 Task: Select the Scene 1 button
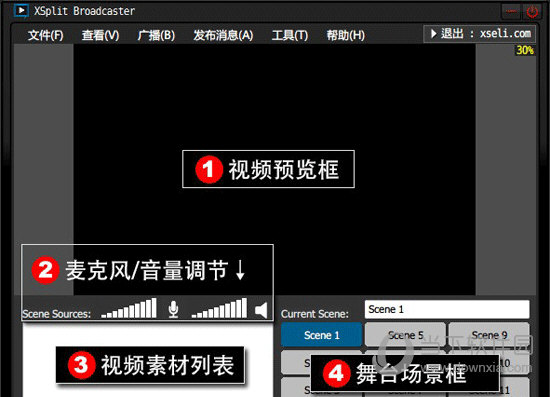[x=321, y=335]
